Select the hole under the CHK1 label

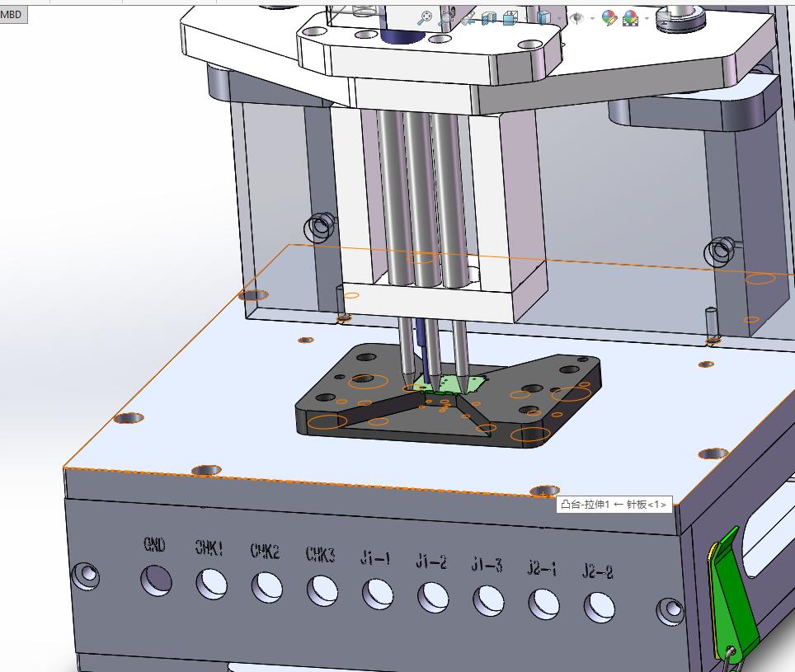pos(211,584)
